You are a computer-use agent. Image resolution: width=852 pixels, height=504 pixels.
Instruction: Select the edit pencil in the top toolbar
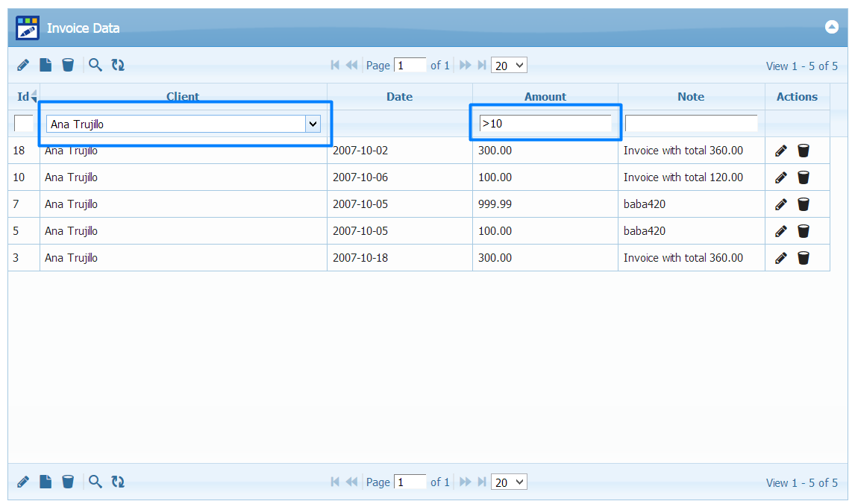coord(22,65)
